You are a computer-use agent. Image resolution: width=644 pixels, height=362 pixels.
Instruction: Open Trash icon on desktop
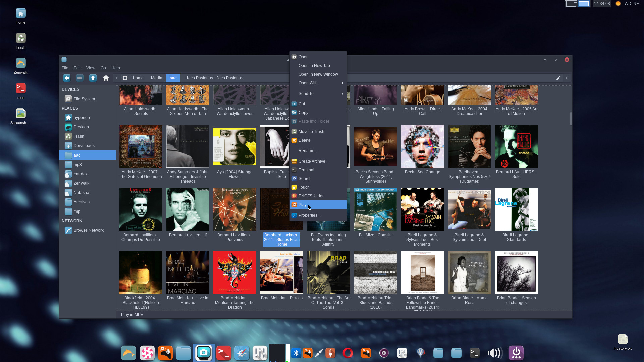(x=20, y=38)
